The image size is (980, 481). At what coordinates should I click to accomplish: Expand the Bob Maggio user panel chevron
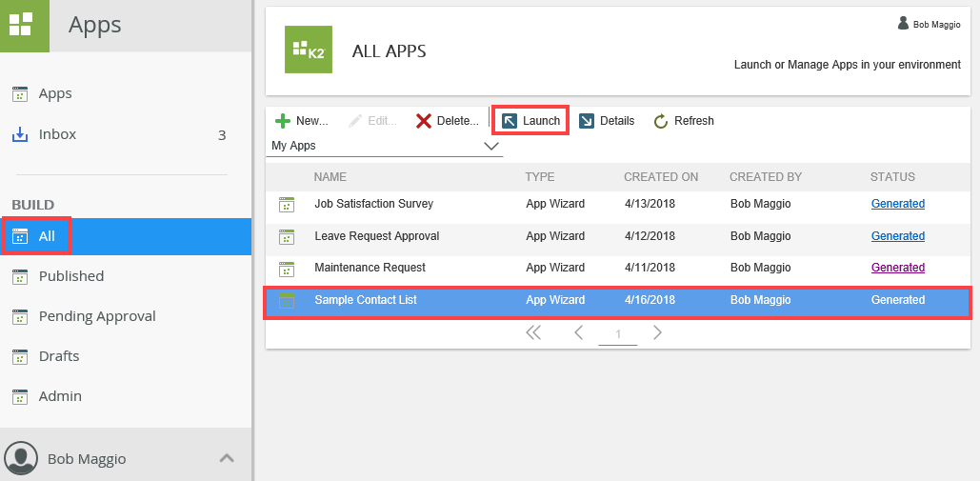(x=227, y=458)
